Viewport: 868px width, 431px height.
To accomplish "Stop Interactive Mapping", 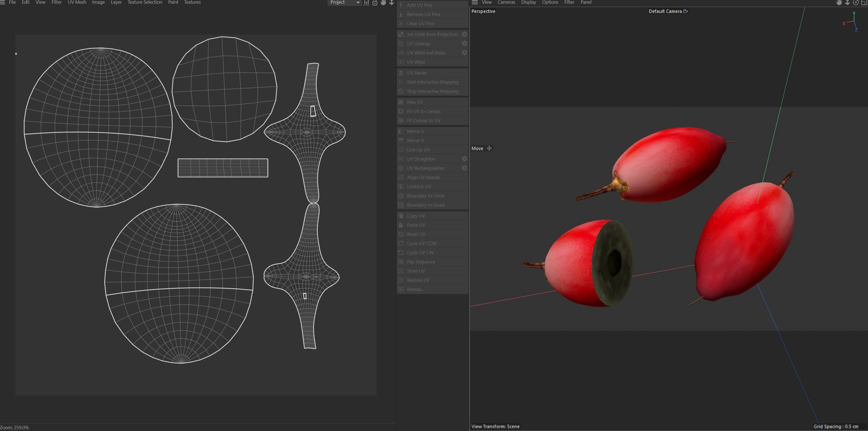I will [432, 91].
